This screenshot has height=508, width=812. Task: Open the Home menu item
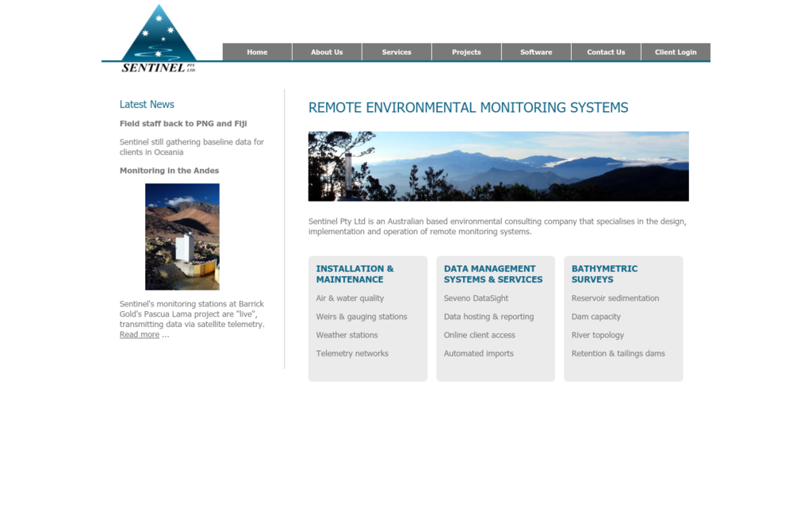click(x=257, y=52)
